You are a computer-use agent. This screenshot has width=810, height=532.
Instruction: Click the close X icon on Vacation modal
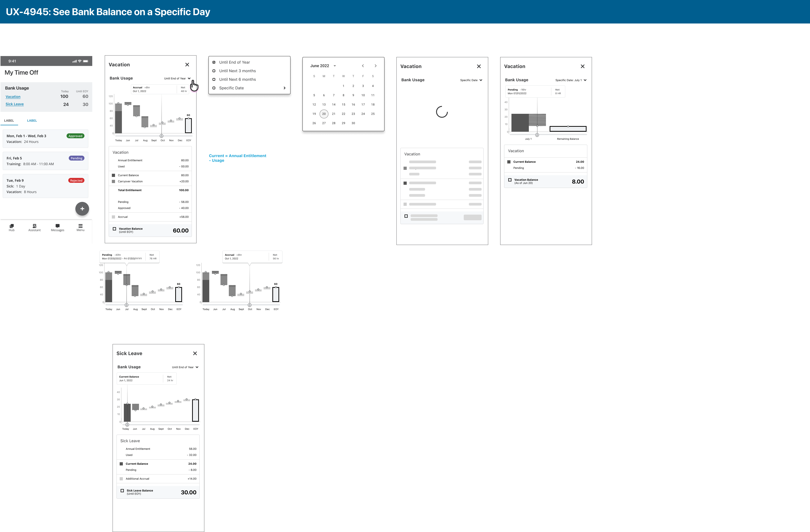188,65
